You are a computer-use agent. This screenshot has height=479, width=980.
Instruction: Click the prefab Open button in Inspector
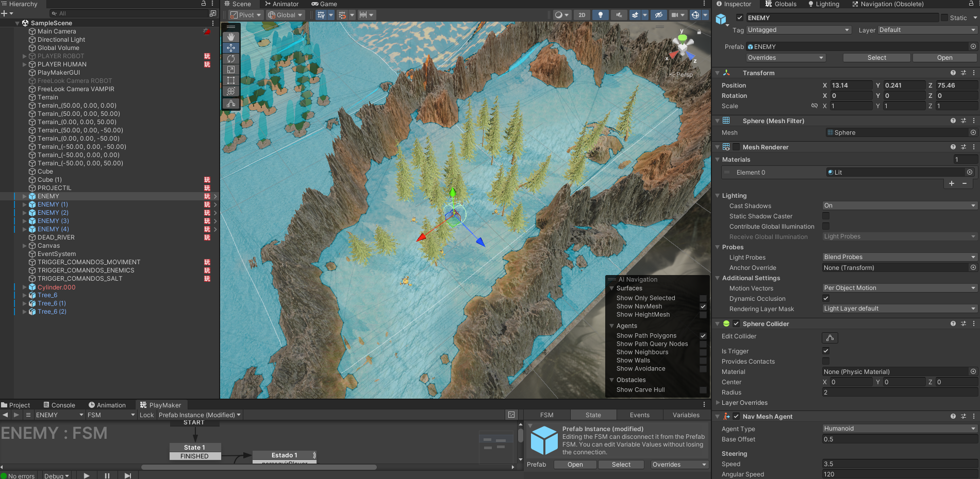pos(944,58)
